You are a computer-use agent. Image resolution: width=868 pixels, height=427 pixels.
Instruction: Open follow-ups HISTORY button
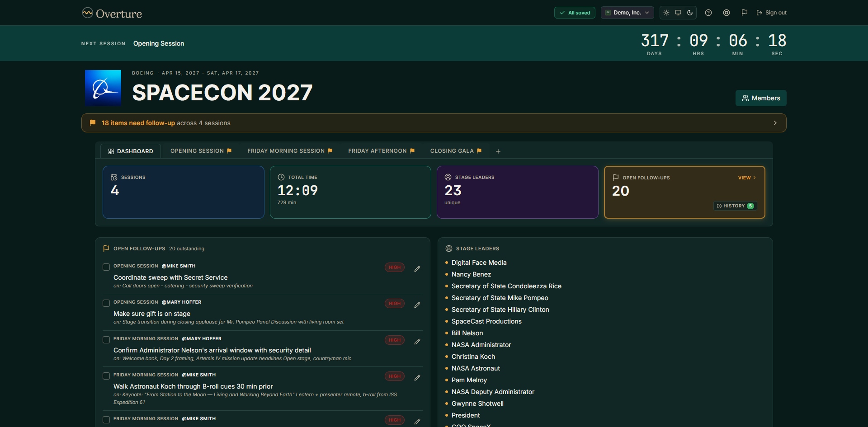point(735,206)
